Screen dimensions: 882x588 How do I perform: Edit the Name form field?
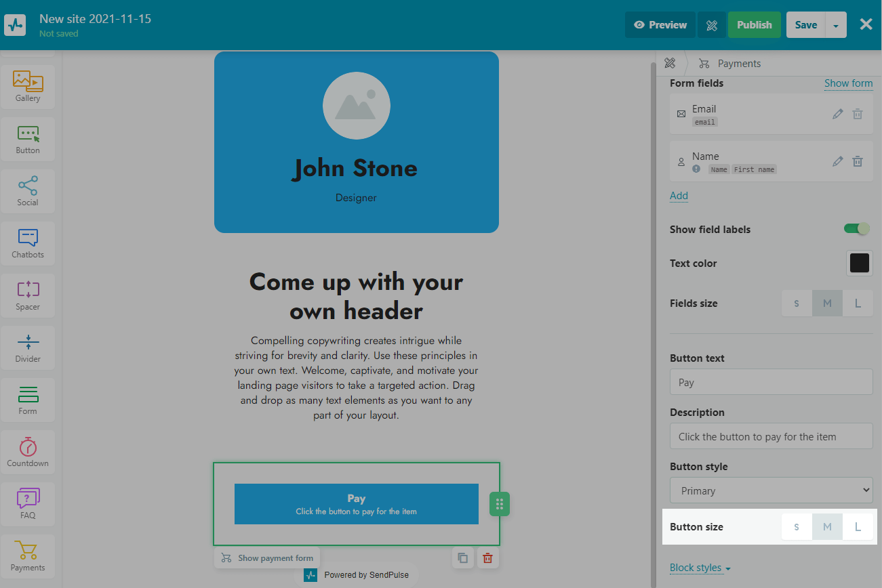tap(838, 161)
